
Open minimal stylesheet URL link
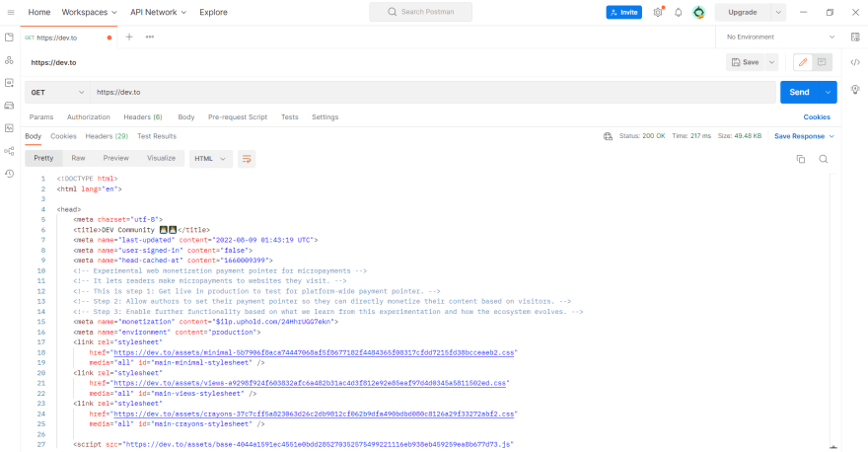tap(314, 353)
